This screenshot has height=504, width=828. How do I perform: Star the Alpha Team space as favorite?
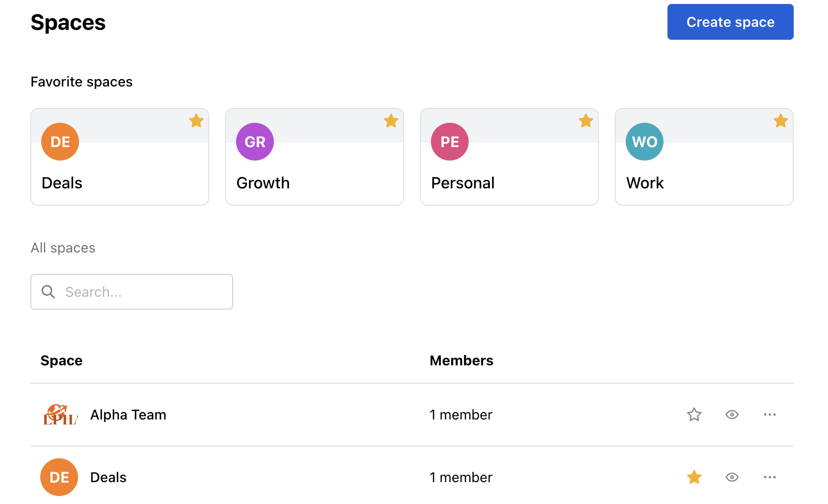click(x=694, y=415)
